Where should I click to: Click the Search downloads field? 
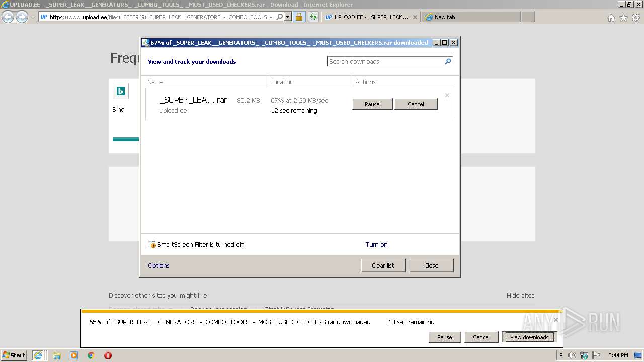(385, 61)
